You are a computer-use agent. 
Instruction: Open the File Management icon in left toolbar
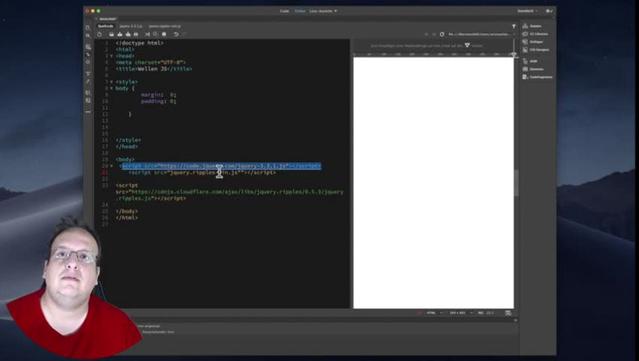click(88, 36)
